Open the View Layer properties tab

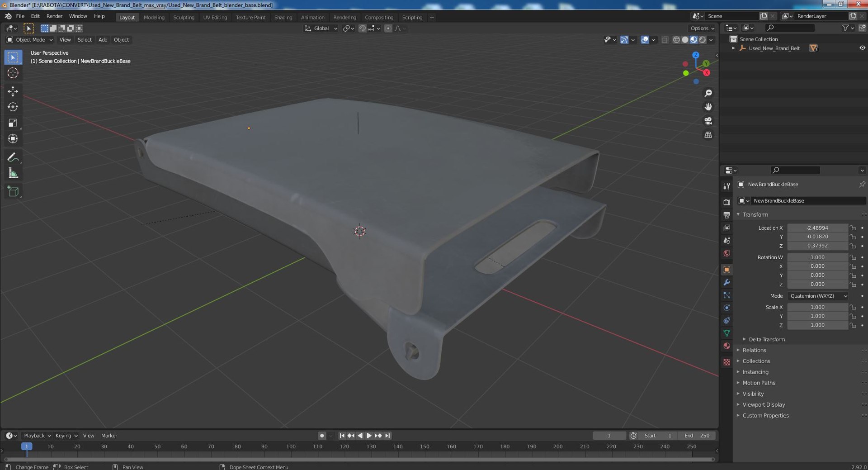point(726,228)
